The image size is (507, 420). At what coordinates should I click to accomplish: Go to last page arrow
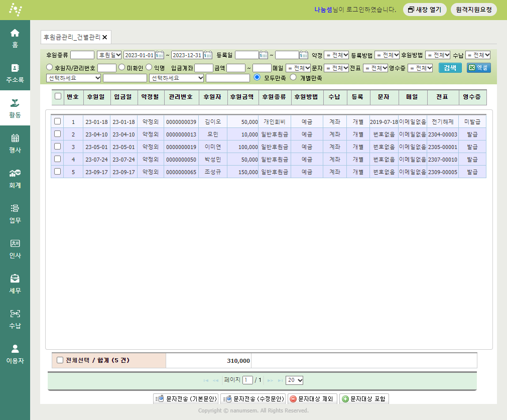tap(280, 380)
